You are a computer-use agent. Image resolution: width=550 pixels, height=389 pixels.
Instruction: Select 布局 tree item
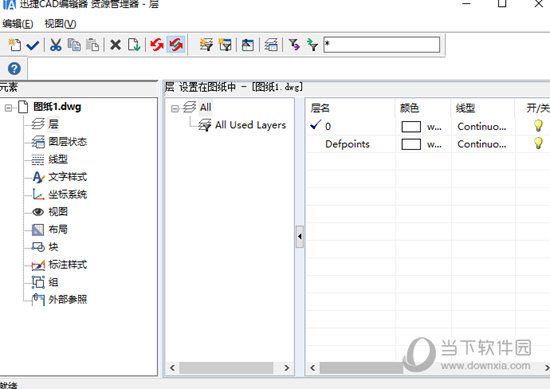click(58, 229)
